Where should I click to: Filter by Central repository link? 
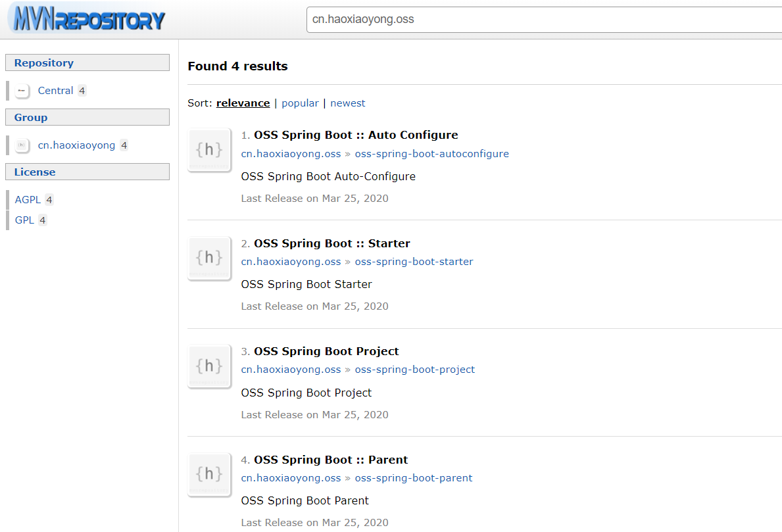(x=55, y=91)
